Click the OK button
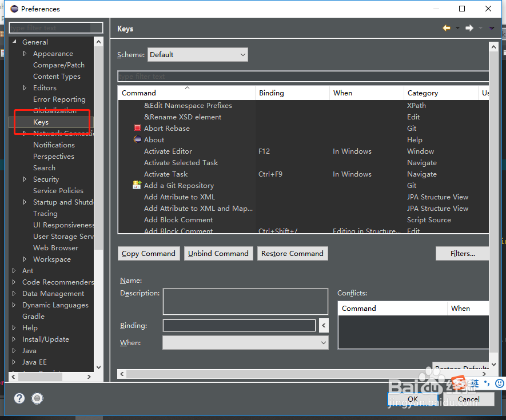 pyautogui.click(x=413, y=399)
